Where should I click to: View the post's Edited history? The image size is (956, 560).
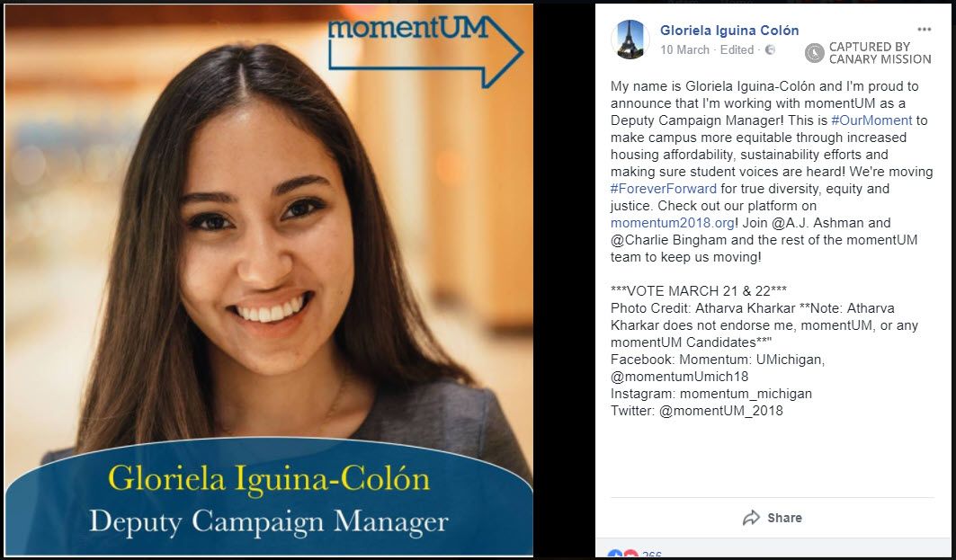click(x=737, y=50)
